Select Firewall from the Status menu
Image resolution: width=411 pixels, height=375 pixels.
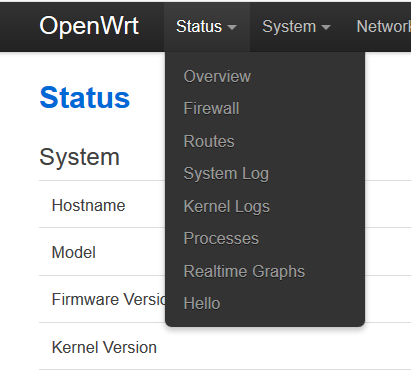click(211, 108)
